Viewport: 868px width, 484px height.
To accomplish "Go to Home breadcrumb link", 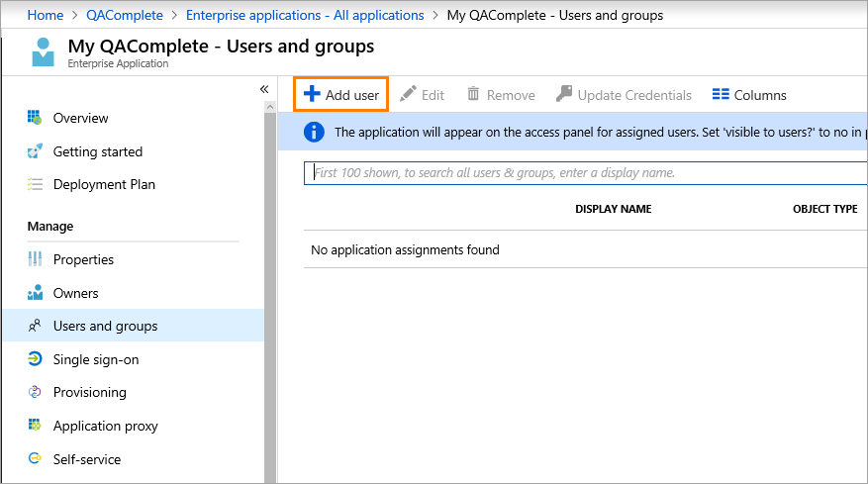I will click(46, 15).
